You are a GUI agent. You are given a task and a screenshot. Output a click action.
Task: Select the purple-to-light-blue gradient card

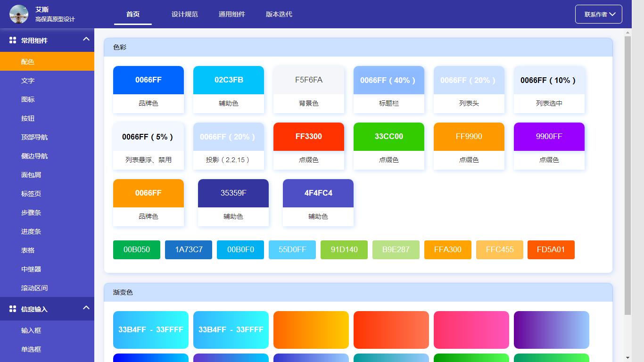pos(552,330)
